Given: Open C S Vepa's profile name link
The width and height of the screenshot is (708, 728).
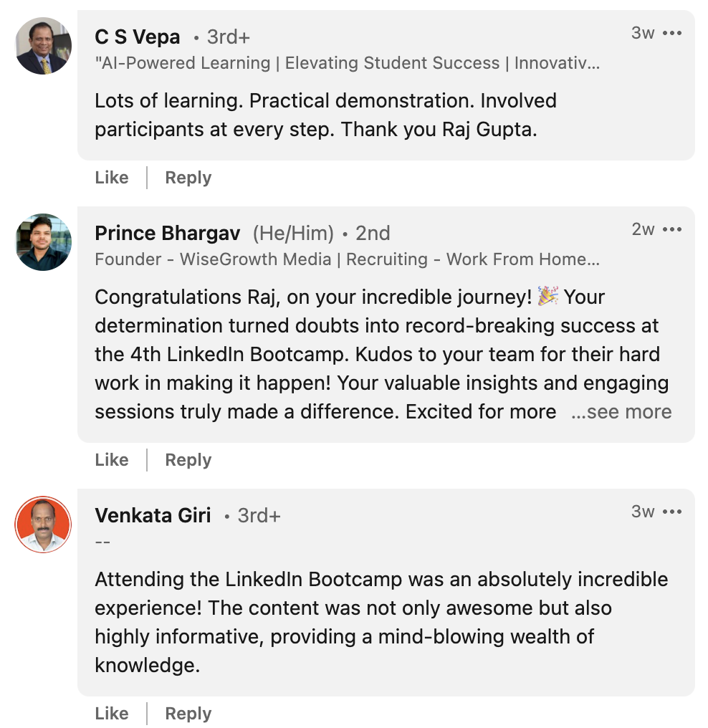Looking at the screenshot, I should click(x=138, y=37).
